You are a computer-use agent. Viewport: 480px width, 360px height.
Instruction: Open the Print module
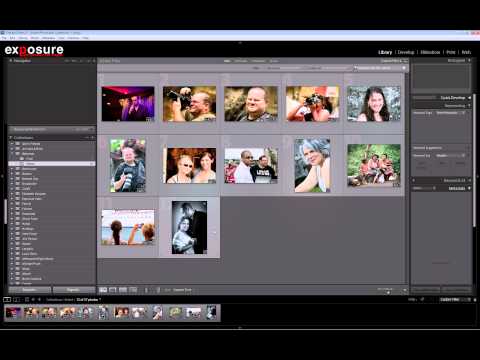pos(451,52)
